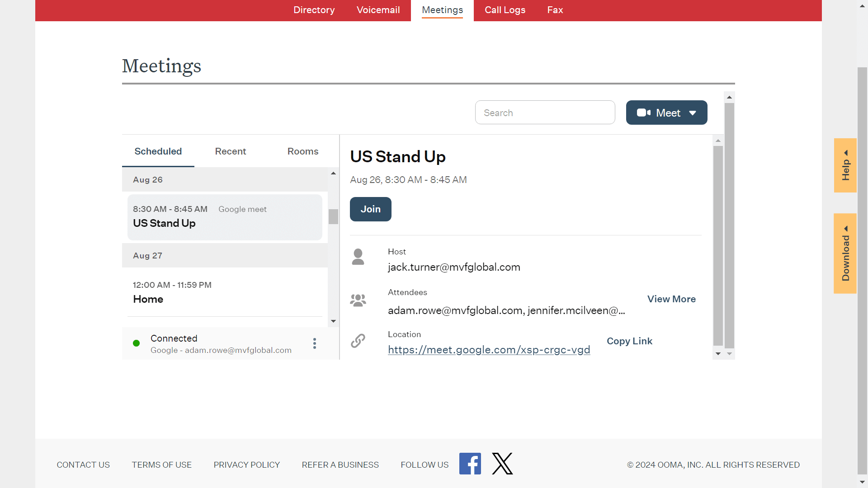Click the green Connected status dot
868x488 pixels.
(136, 343)
